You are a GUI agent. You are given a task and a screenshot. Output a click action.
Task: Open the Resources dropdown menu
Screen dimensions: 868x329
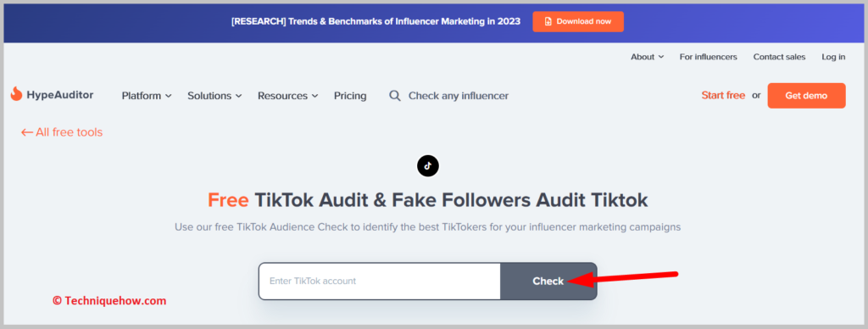[288, 96]
